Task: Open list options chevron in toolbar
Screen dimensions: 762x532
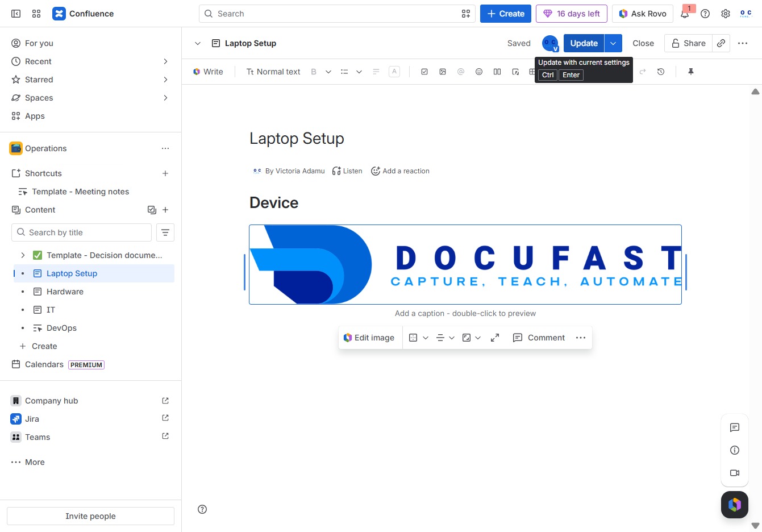Action: 359,72
